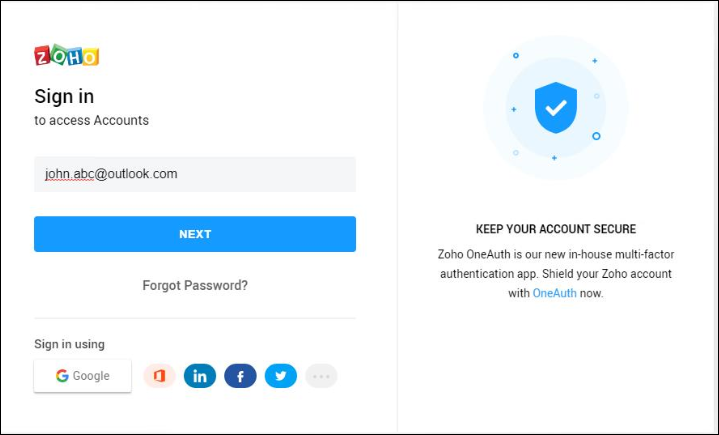Screen dimensions: 719x435
Task: Click the divider line below Forgot Password
Action: click(x=195, y=318)
